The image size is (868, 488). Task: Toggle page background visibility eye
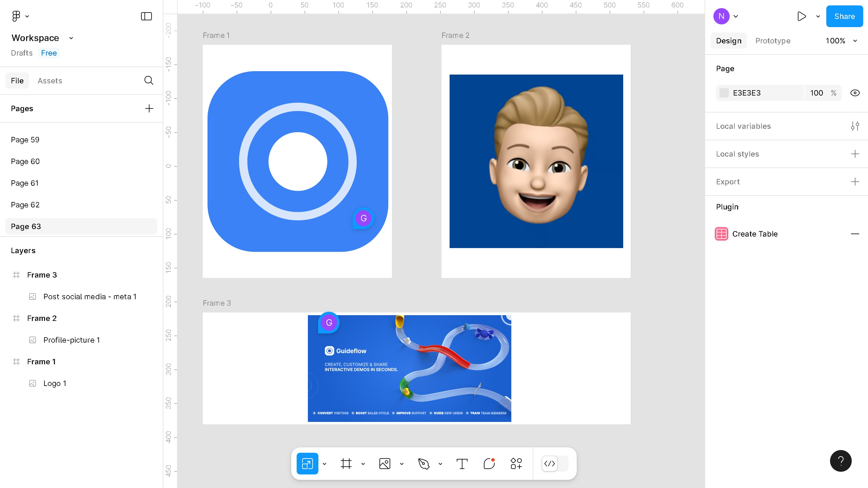click(855, 93)
